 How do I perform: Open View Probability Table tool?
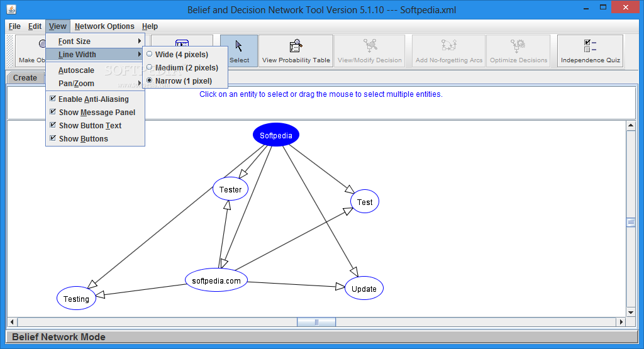296,51
